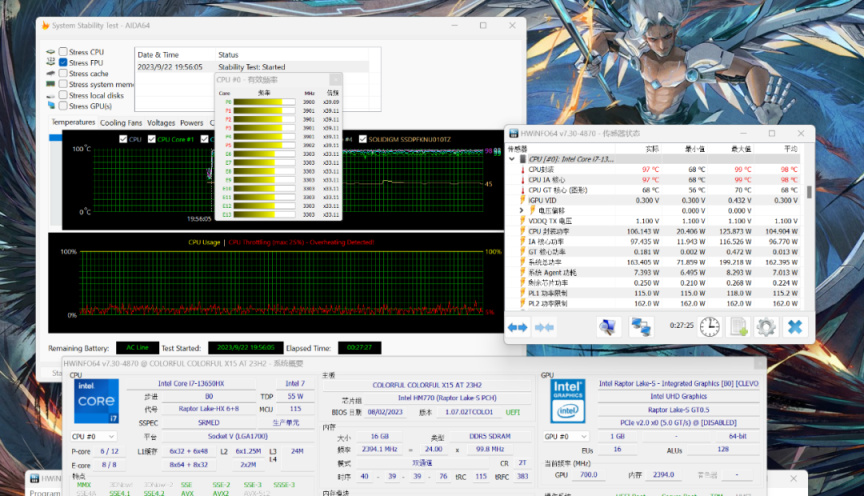This screenshot has width=864, height=496.
Task: Select the iGPU VID sensor row
Action: point(654,200)
